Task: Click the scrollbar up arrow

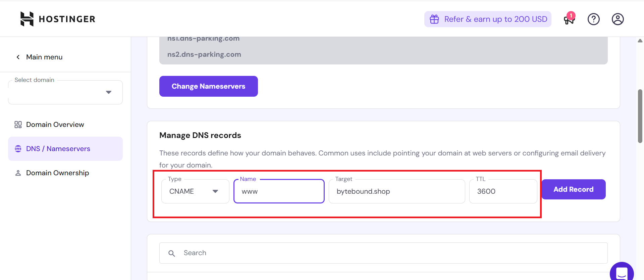Action: click(640, 41)
